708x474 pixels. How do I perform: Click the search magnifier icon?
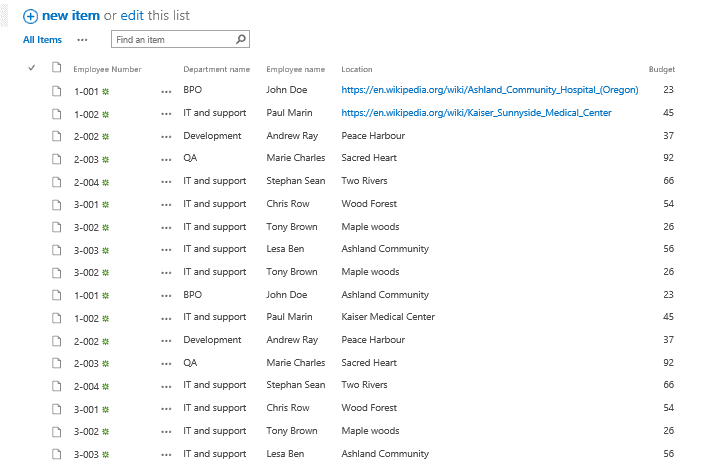[x=240, y=40]
